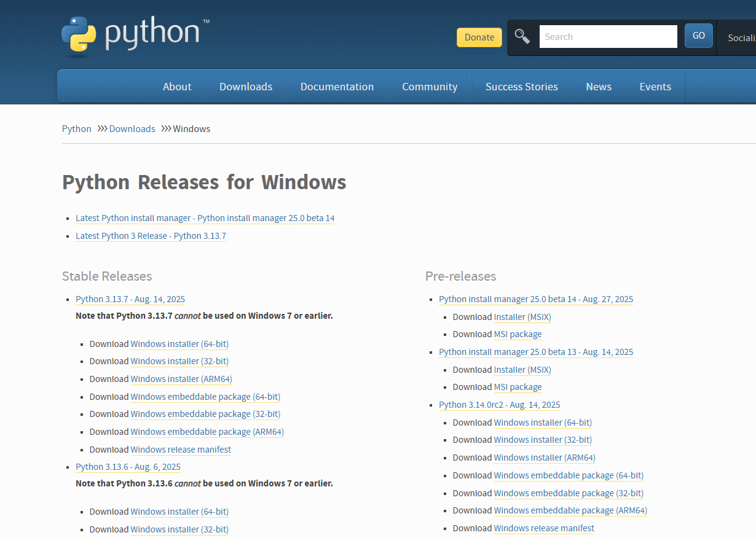Click the Stable Releases heading
Viewport: 756px width, 538px height.
(x=107, y=276)
